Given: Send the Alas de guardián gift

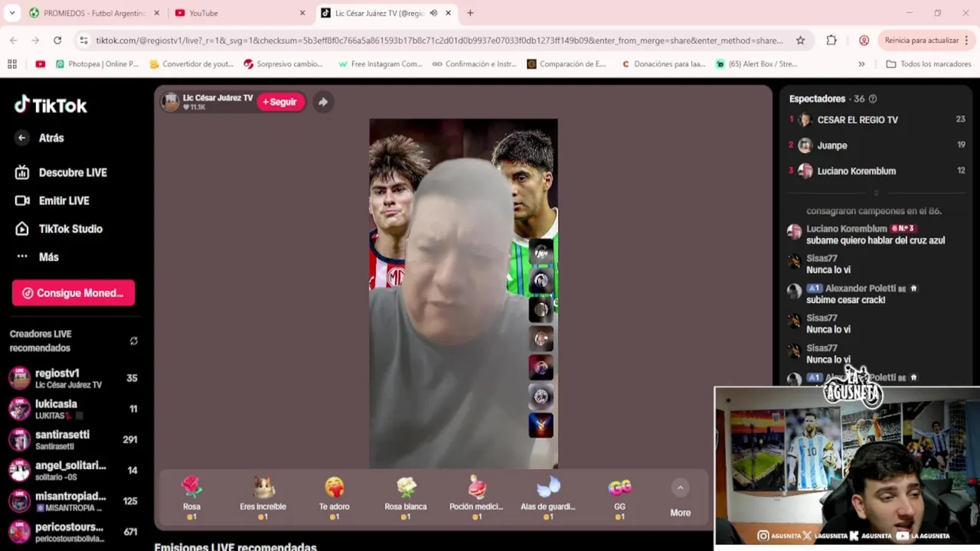Looking at the screenshot, I should pos(548,497).
